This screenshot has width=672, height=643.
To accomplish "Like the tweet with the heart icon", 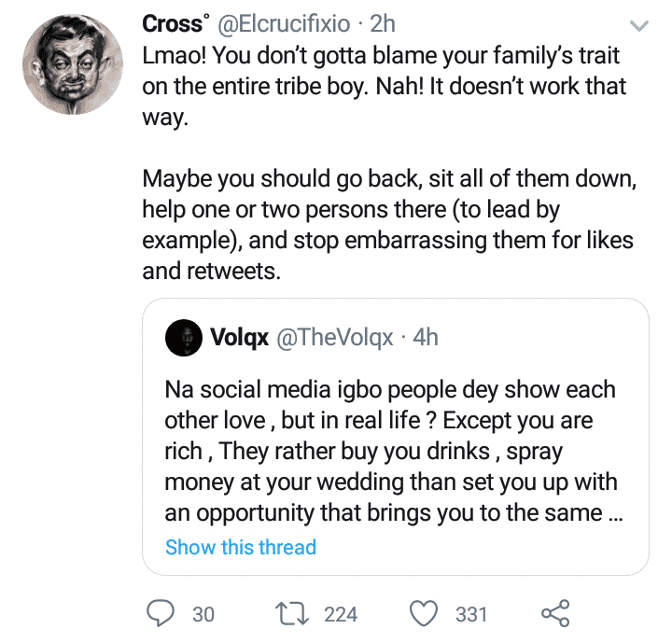I will (x=425, y=613).
